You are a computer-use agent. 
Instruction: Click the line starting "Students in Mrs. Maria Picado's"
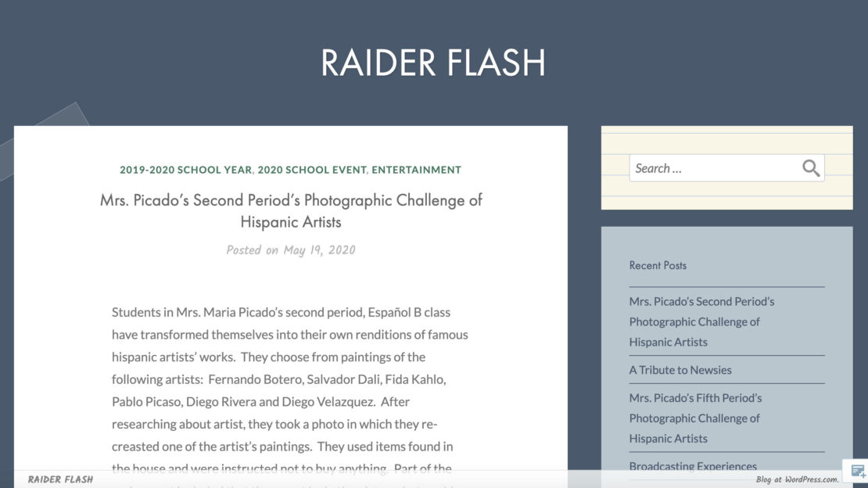(x=282, y=312)
